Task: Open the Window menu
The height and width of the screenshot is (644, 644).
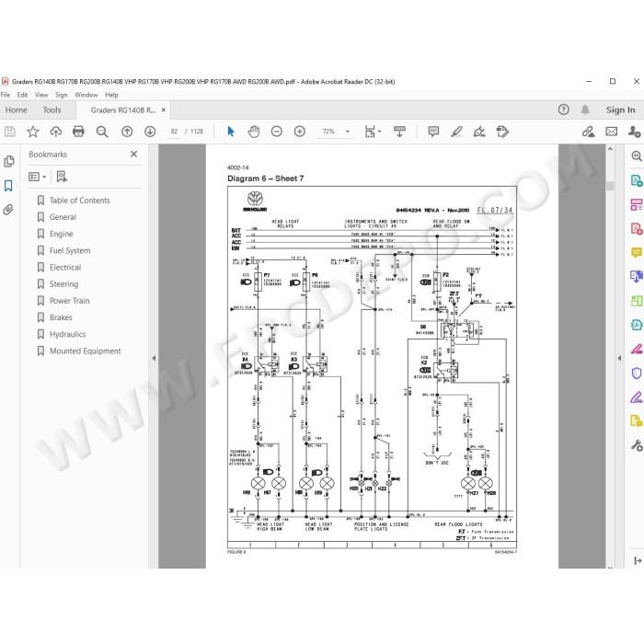Action: [x=86, y=95]
